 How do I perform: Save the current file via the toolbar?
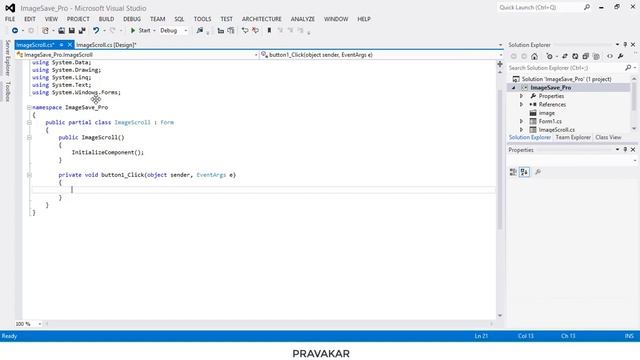pyautogui.click(x=71, y=31)
